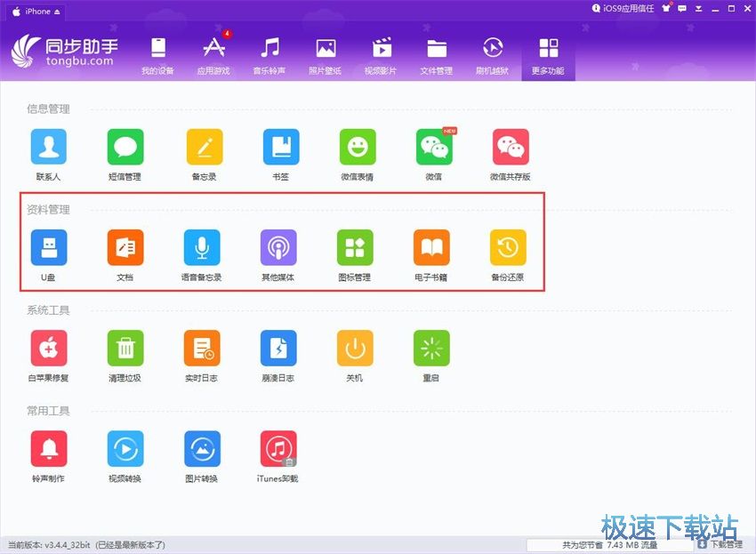Click the 同步助手 tongbu.com logo
Image resolution: width=756 pixels, height=554 pixels.
(x=65, y=52)
